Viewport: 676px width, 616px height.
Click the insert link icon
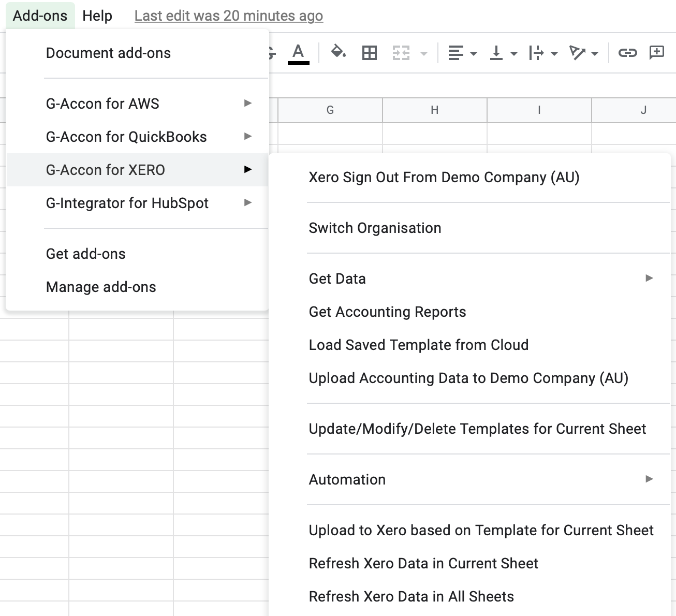coord(627,53)
